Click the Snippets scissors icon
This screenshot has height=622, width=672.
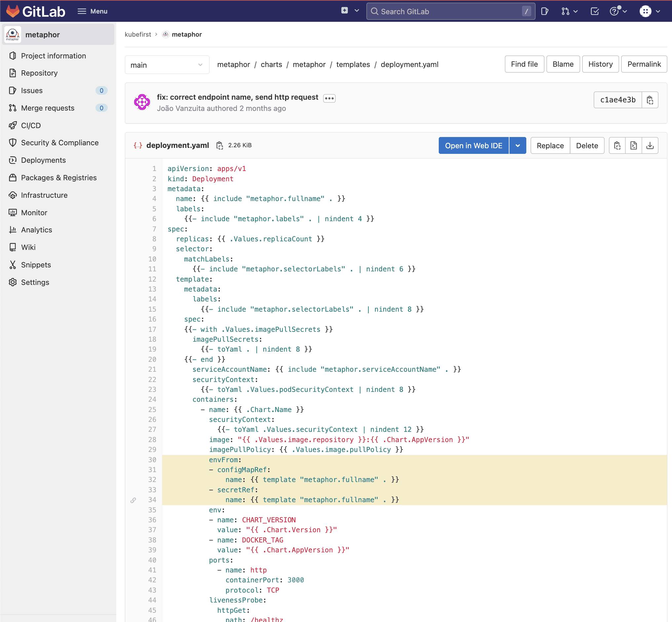pos(13,265)
